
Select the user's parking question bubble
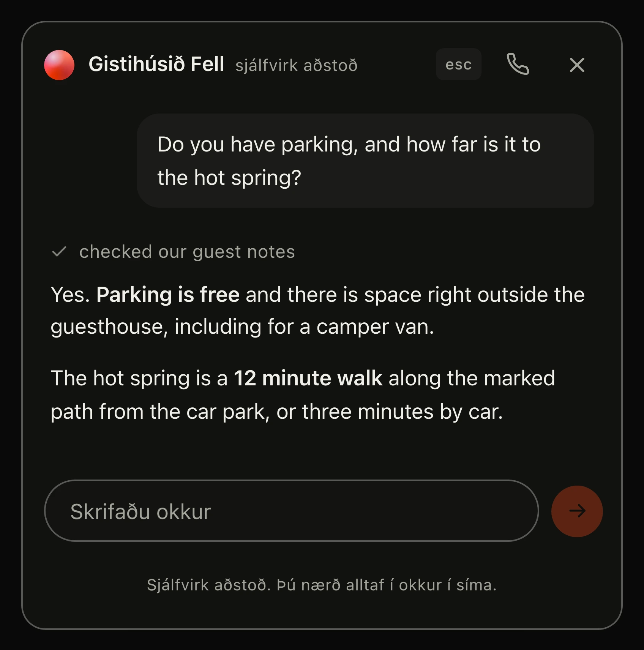click(365, 161)
